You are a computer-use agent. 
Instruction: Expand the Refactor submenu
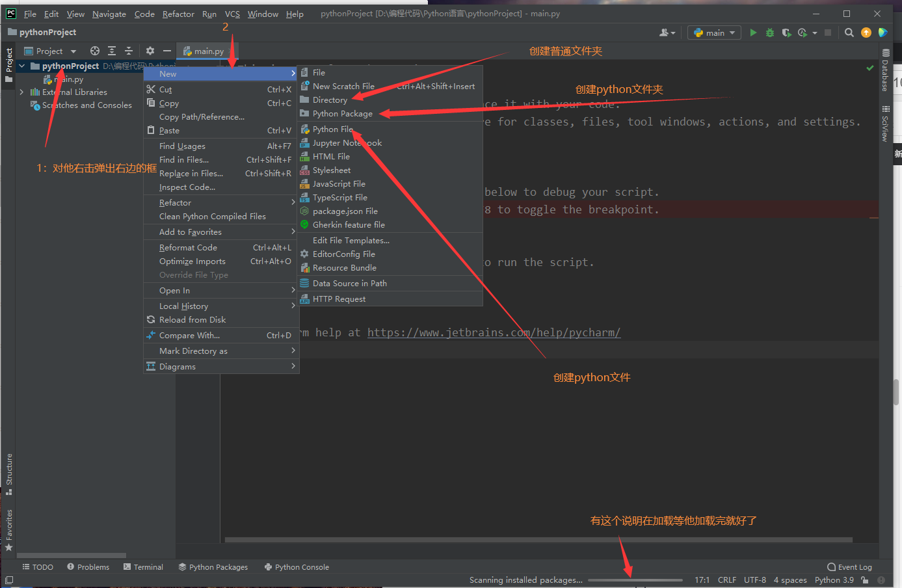tap(221, 203)
